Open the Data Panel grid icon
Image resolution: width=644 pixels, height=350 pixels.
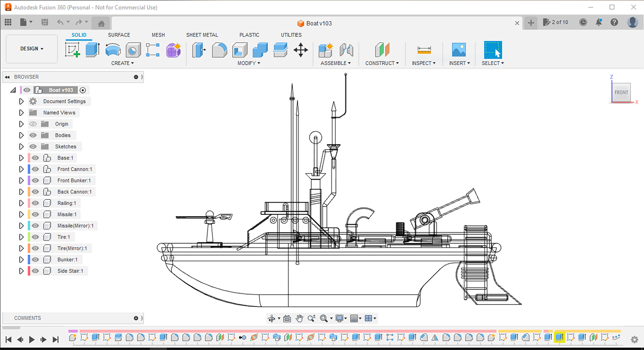[x=8, y=22]
